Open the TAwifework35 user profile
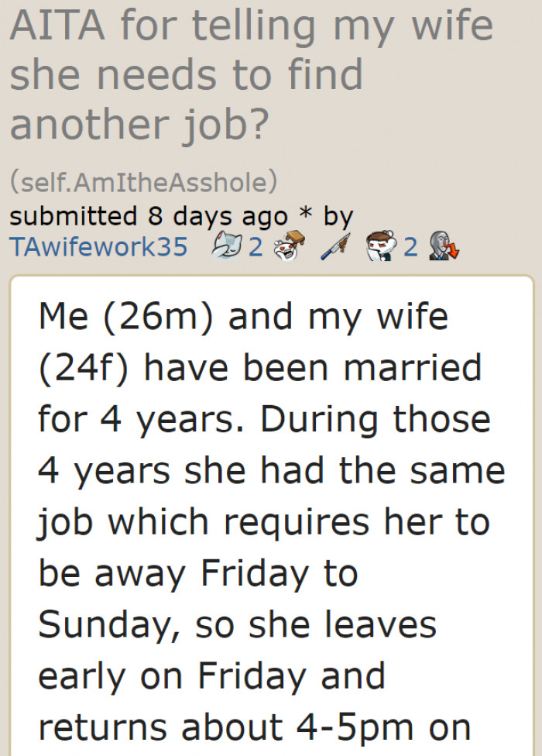Viewport: 542px width, 756px height. (x=98, y=247)
